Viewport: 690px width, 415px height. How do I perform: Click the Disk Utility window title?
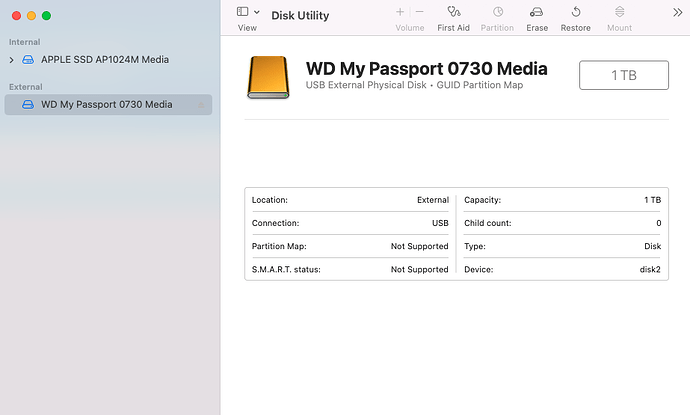300,15
